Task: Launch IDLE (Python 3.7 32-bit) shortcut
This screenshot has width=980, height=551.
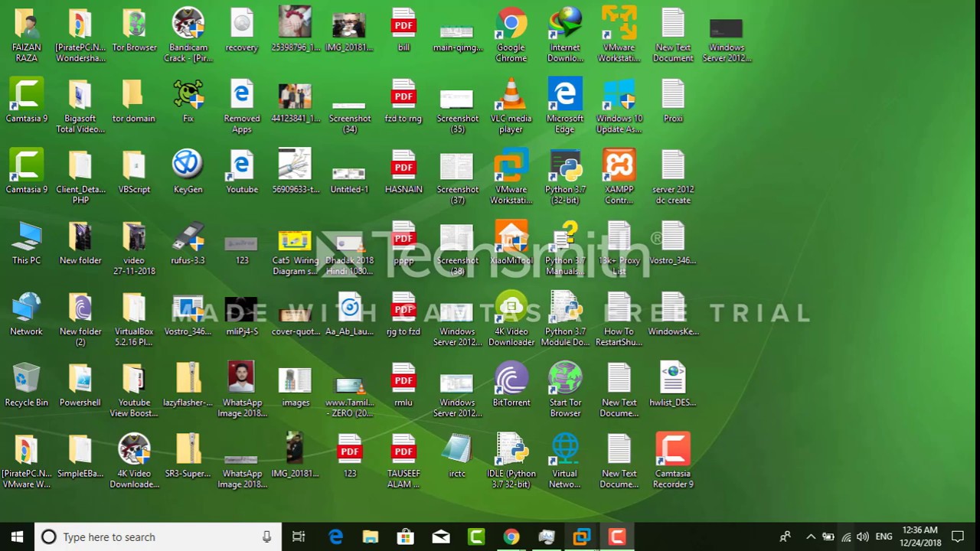Action: pyautogui.click(x=511, y=461)
